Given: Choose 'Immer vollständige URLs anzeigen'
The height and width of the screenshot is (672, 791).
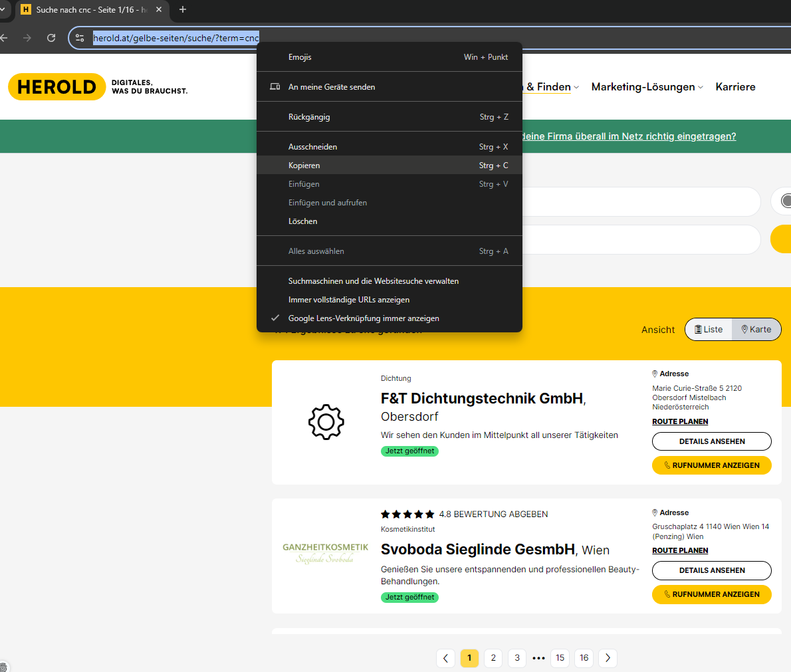Looking at the screenshot, I should point(349,300).
